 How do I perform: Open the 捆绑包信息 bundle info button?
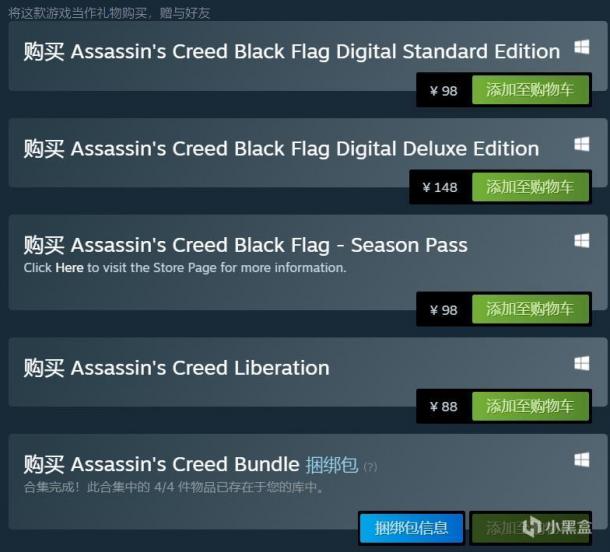pyautogui.click(x=411, y=527)
